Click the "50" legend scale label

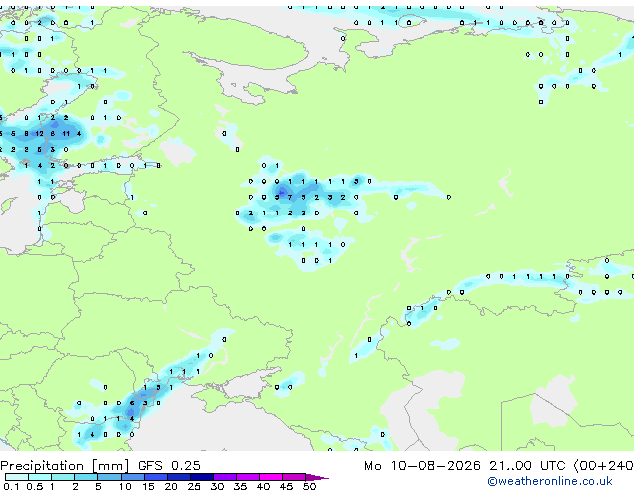(309, 486)
